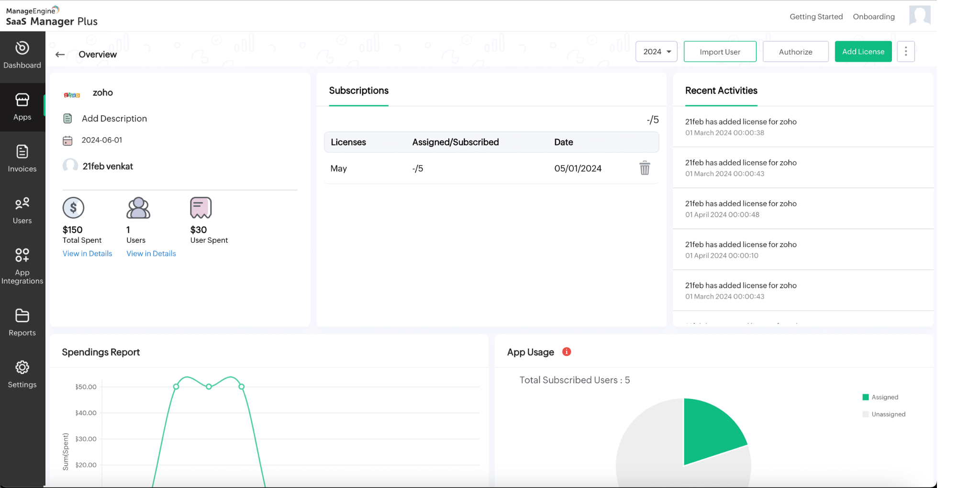The image size is (980, 488).
Task: Open the Settings gear in sidebar
Action: pyautogui.click(x=22, y=367)
